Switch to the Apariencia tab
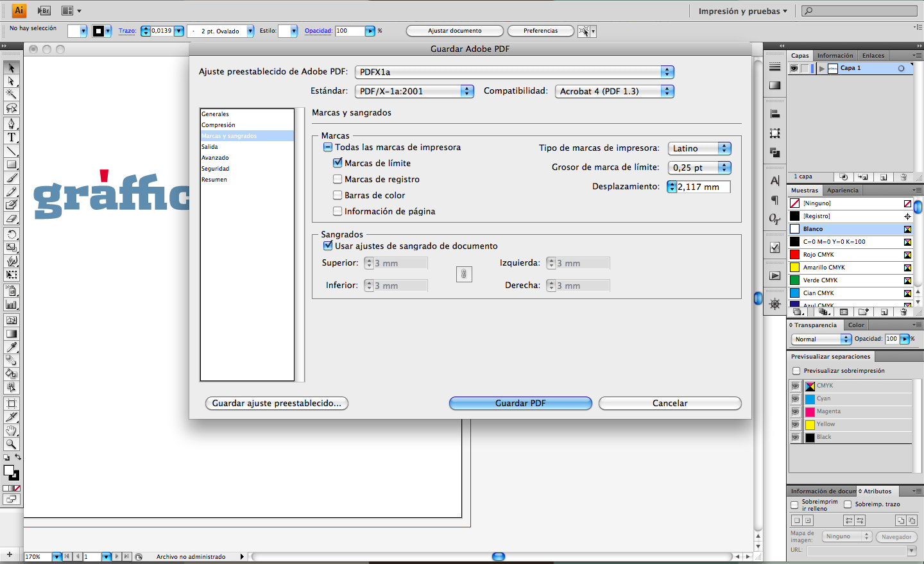The width and height of the screenshot is (924, 564). pos(843,191)
